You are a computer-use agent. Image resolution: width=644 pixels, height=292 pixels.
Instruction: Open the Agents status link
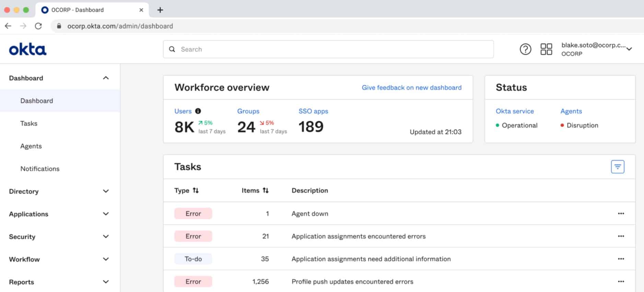[571, 111]
